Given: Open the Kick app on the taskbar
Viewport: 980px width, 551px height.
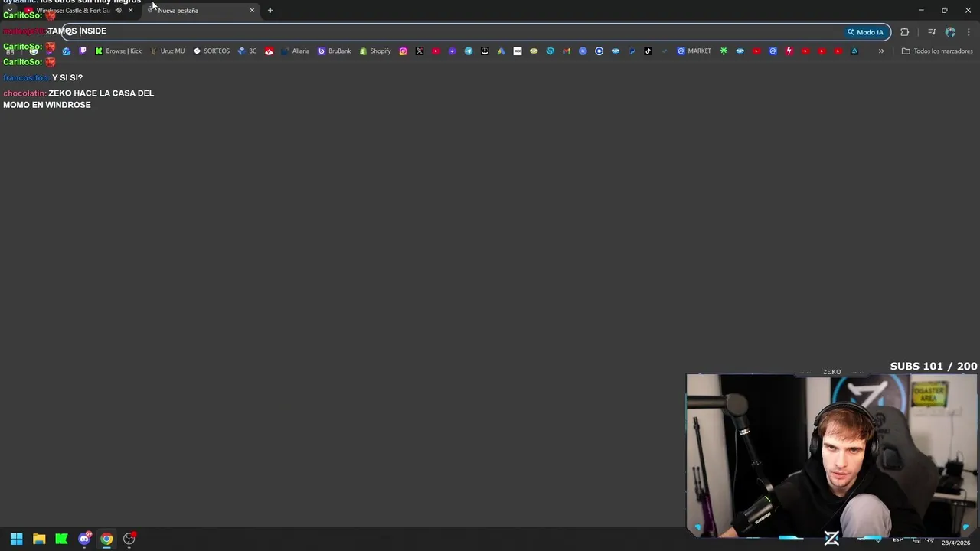Looking at the screenshot, I should coord(61,539).
